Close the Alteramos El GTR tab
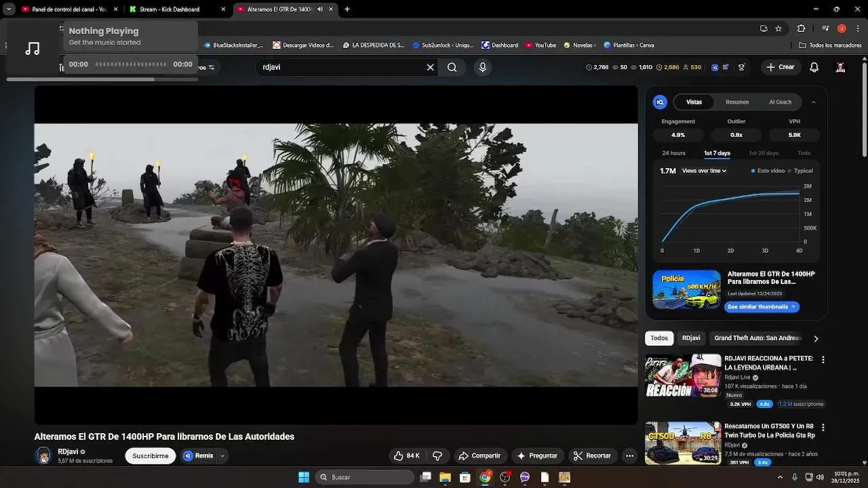Image resolution: width=868 pixels, height=488 pixels. coord(331,9)
